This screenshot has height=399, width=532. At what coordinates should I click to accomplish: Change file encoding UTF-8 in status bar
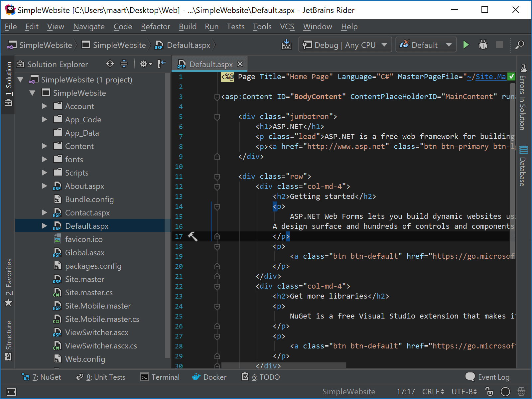tap(464, 392)
